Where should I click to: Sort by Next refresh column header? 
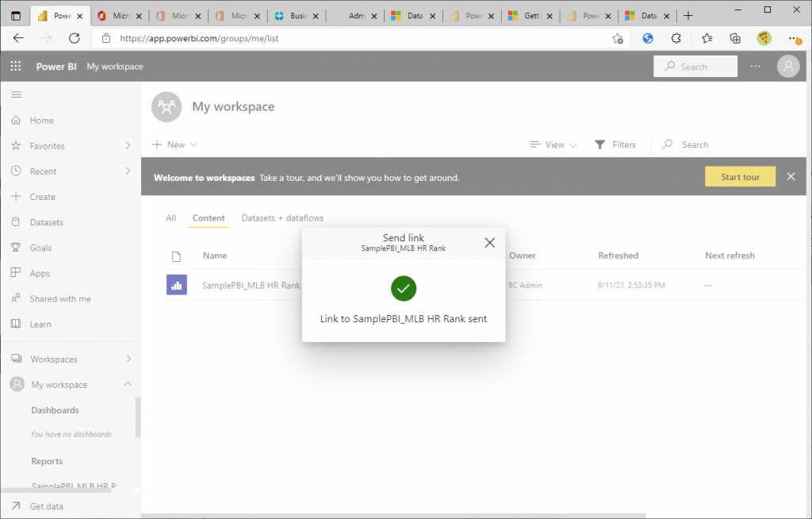730,255
